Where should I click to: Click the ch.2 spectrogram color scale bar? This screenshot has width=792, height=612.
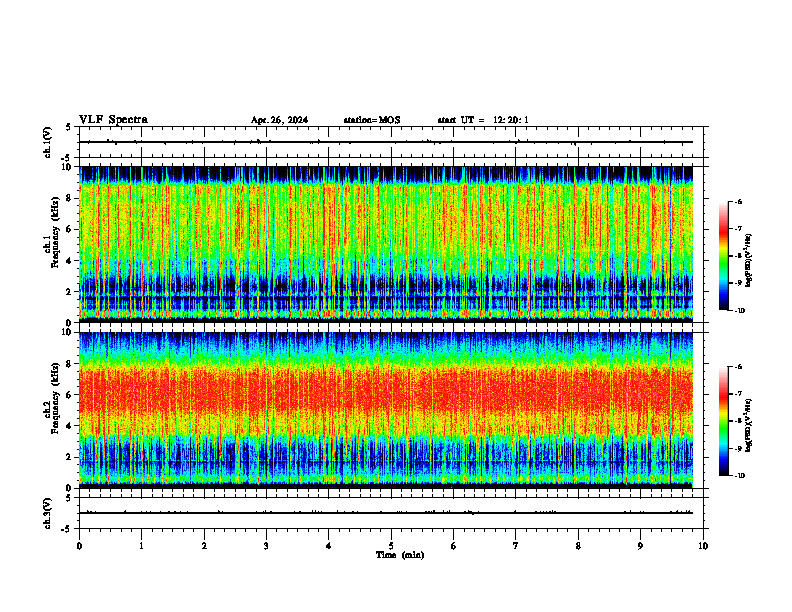pos(723,421)
